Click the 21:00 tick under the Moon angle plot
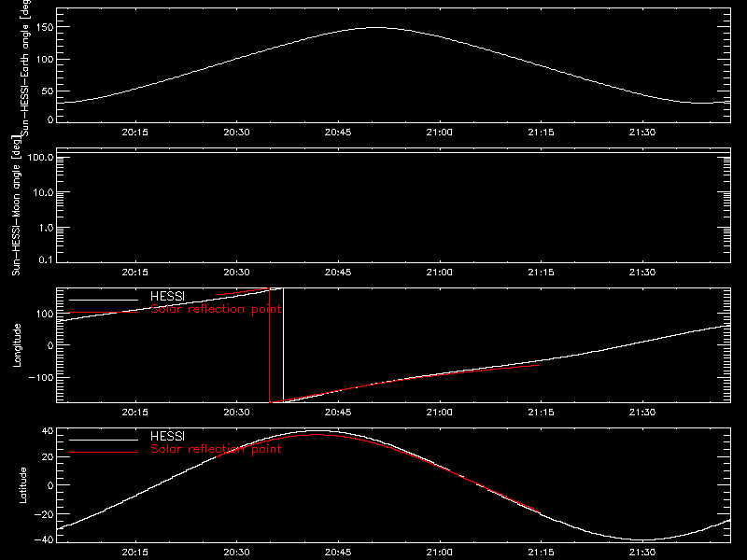Viewport: 747px width, 560px height. (x=439, y=272)
